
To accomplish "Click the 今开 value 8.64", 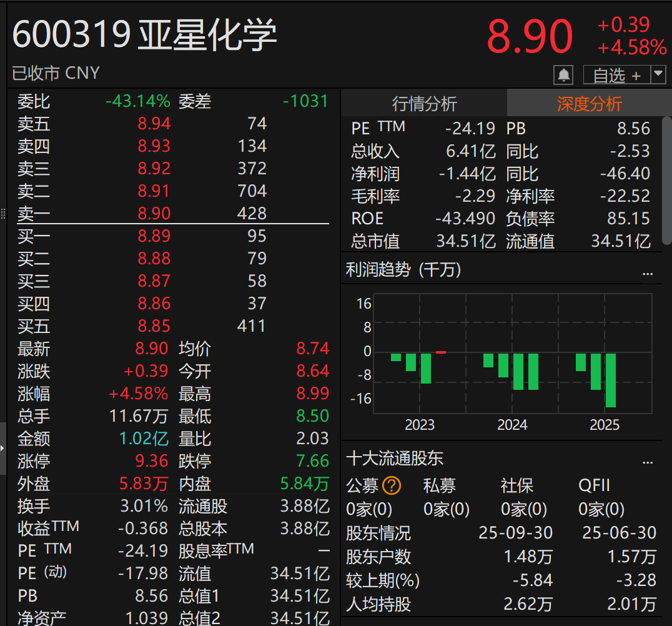I will pos(312,371).
